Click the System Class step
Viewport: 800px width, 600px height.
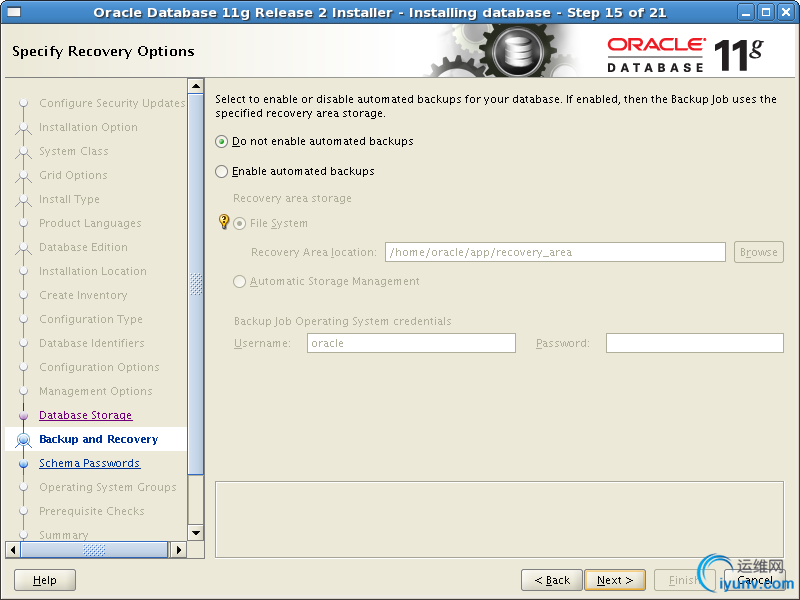tap(74, 151)
